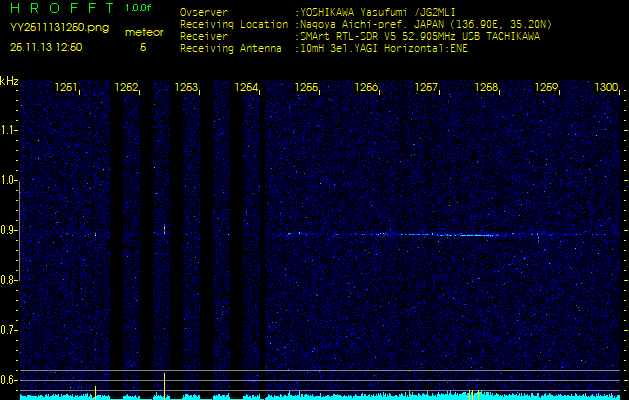Select the 1257 time tick label
The width and height of the screenshot is (629, 400).
(426, 88)
